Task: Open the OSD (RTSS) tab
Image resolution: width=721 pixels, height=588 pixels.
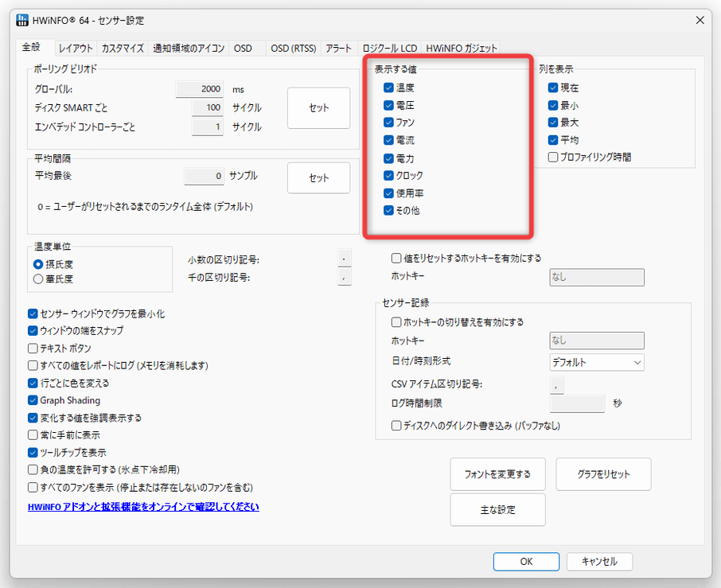Action: [294, 49]
